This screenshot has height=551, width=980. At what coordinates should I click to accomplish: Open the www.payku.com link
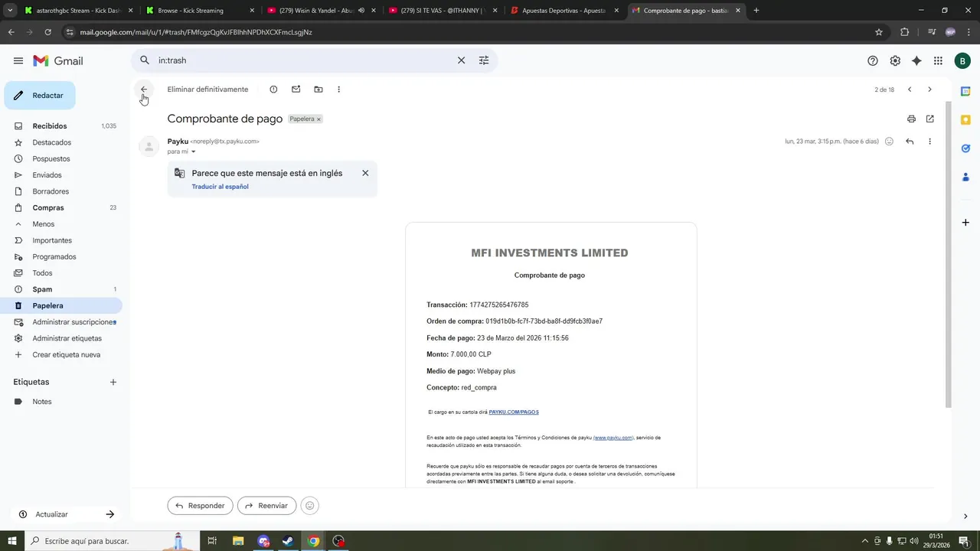coord(613,438)
